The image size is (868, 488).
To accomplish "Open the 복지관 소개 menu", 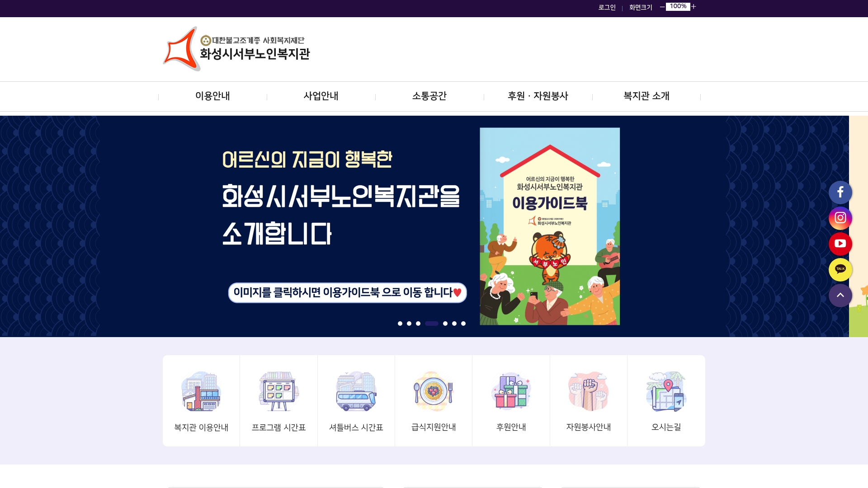I will point(646,96).
